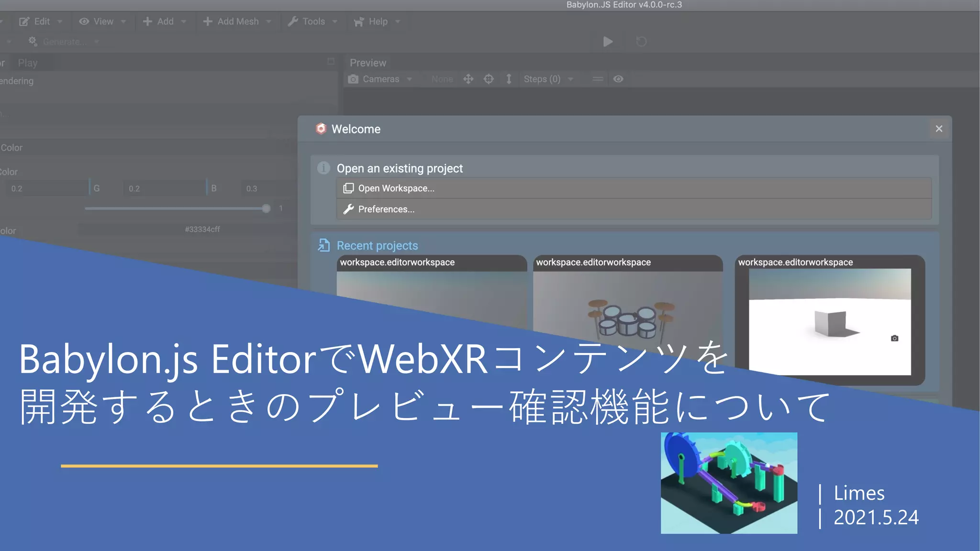Image resolution: width=980 pixels, height=551 pixels.
Task: Click the Babylon.js logo in Welcome header
Action: 321,129
